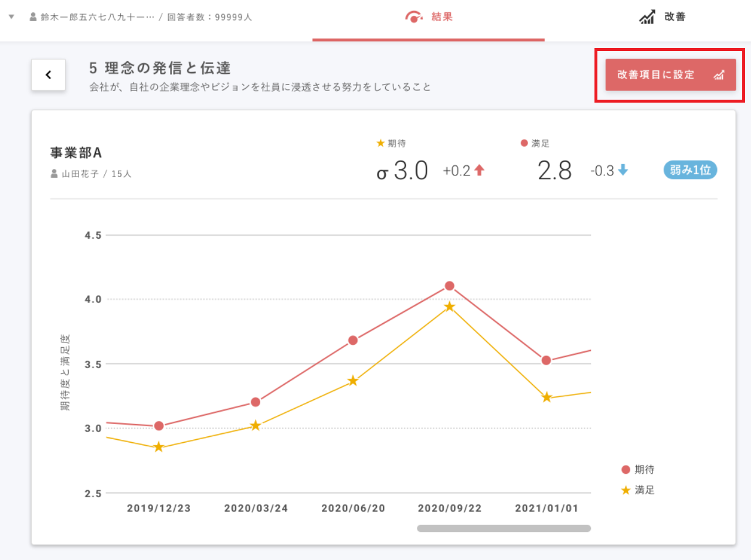Click the back chevron button

pos(48,75)
